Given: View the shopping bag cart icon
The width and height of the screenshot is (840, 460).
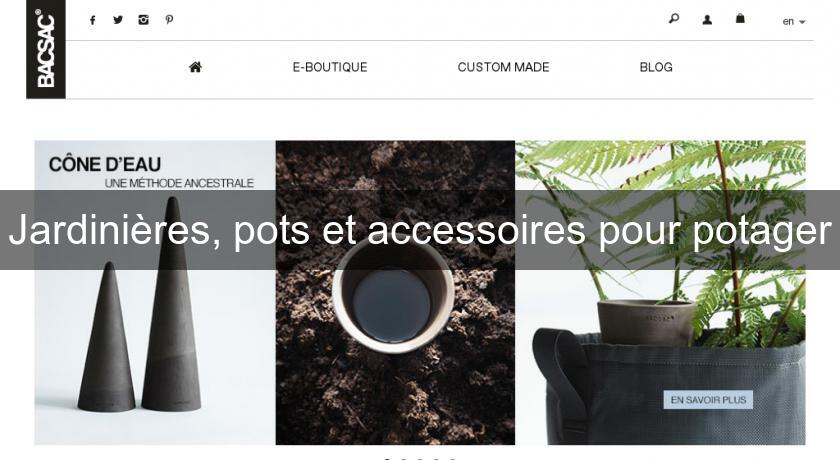Looking at the screenshot, I should pyautogui.click(x=740, y=19).
